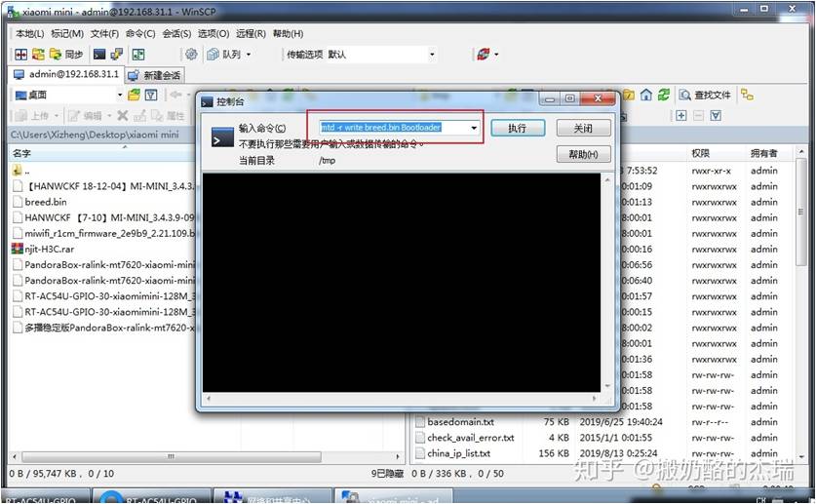Open the 远程(R) menu

pos(251,34)
